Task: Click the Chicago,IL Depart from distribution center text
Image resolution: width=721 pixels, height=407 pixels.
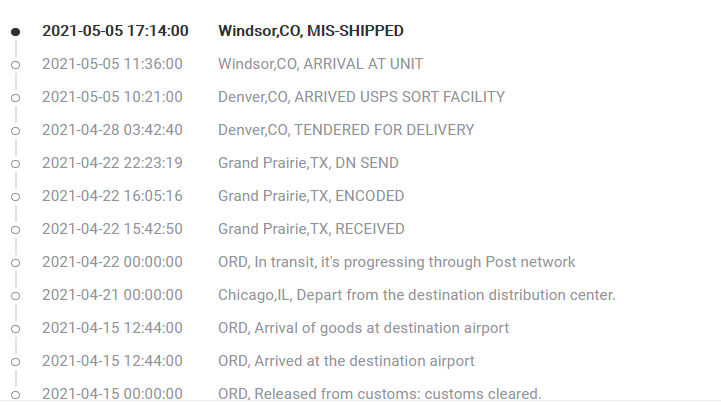Action: tap(416, 295)
